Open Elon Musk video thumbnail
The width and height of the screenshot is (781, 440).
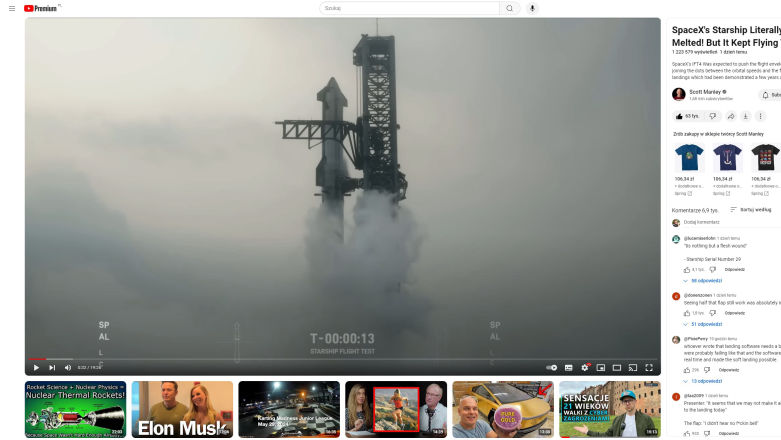(x=182, y=410)
